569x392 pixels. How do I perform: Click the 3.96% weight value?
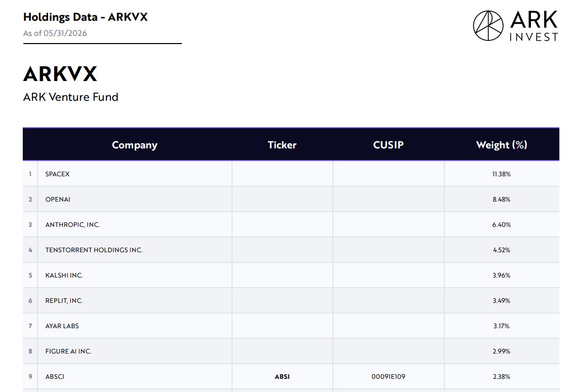[x=502, y=276]
